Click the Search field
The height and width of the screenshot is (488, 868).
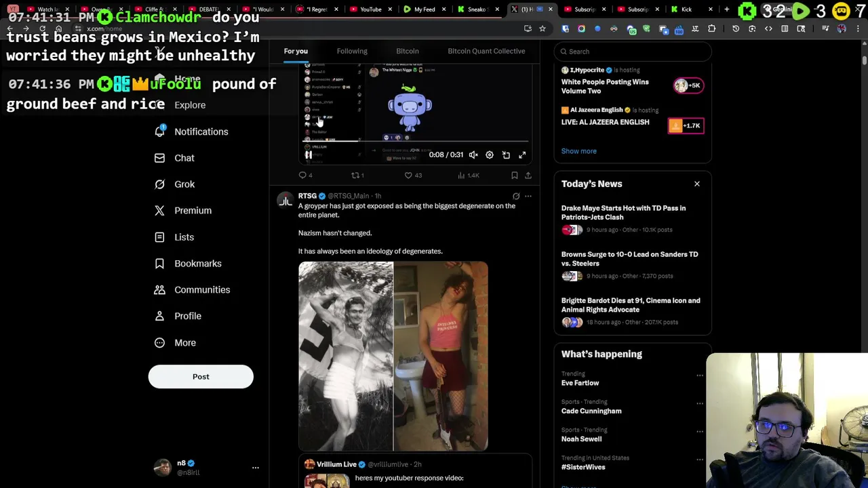633,52
